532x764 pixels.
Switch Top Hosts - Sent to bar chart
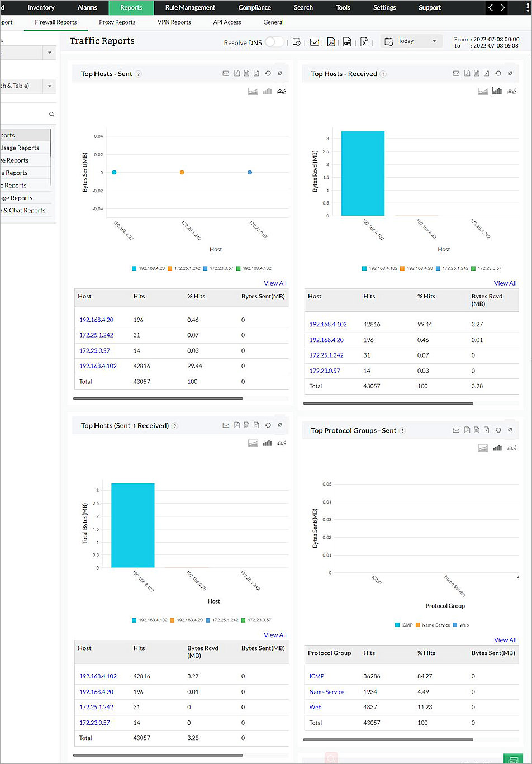(267, 91)
